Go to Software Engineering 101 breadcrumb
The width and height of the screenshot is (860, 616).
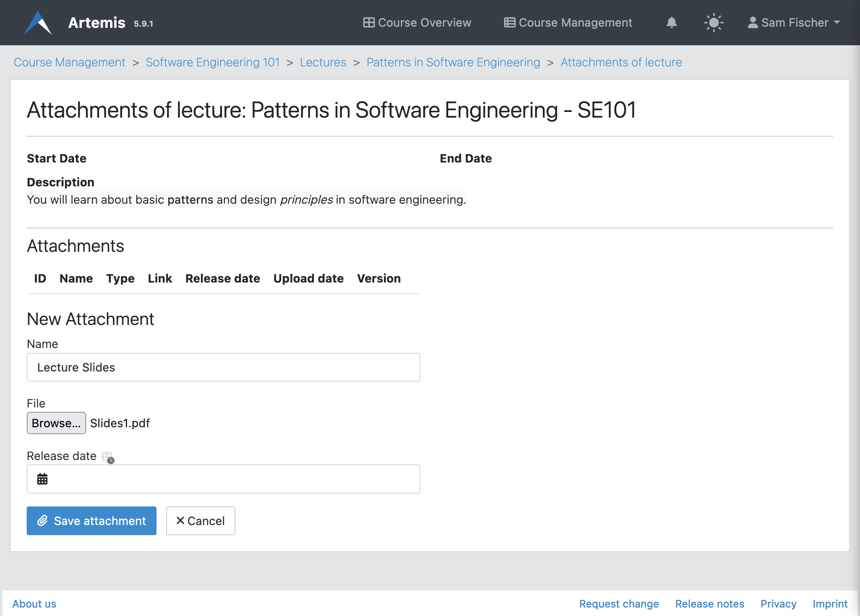[x=213, y=62]
